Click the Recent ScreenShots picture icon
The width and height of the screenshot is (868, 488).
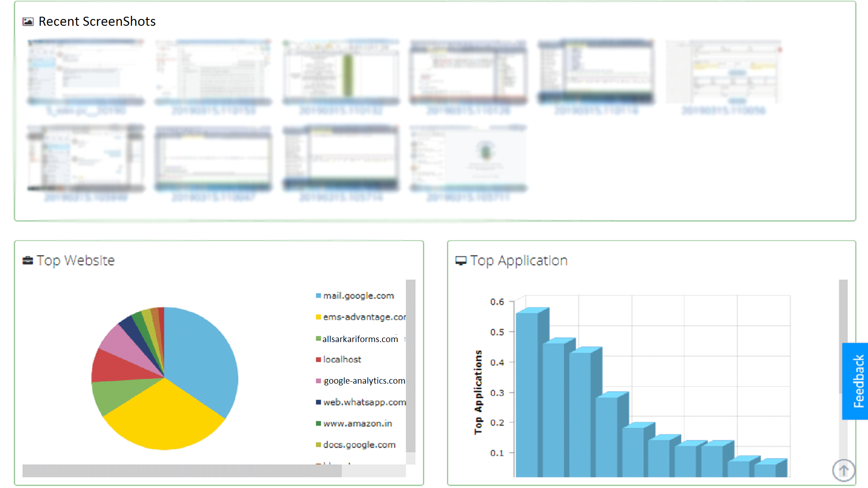(x=28, y=22)
